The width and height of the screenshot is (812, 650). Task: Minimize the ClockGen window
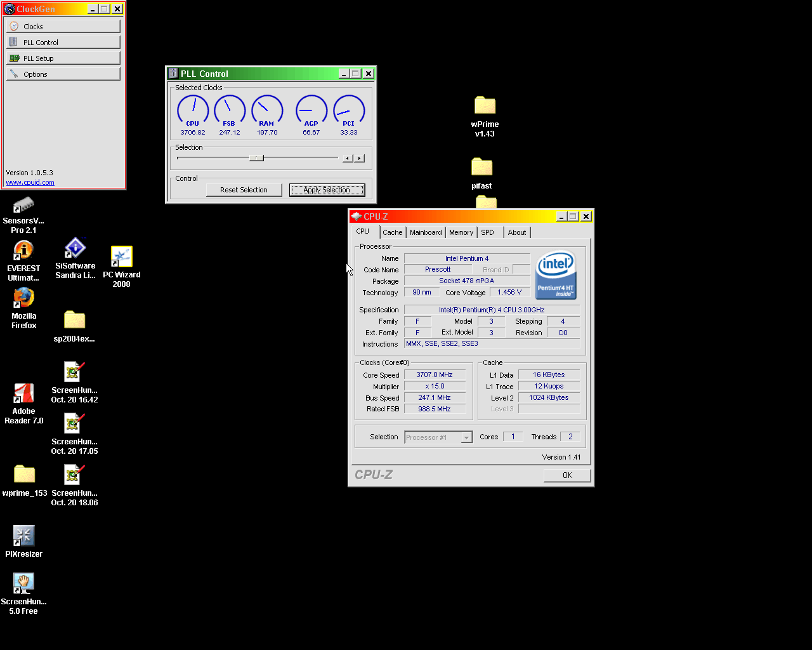(x=93, y=9)
